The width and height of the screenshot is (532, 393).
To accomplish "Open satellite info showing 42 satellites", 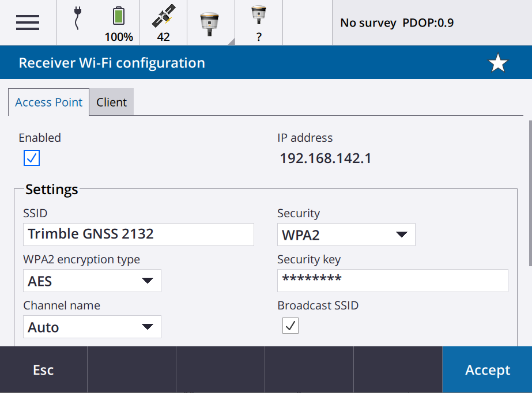I will [163, 22].
